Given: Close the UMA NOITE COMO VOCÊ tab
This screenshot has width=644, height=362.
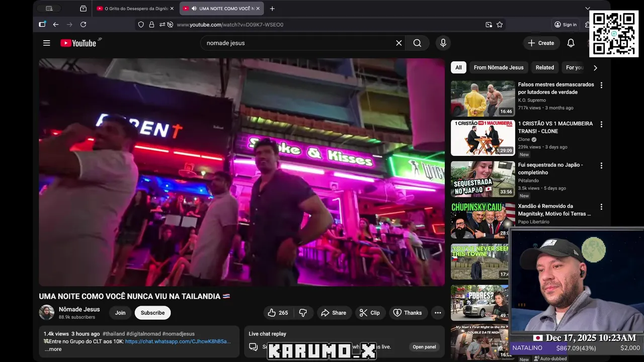Looking at the screenshot, I should coord(258,9).
